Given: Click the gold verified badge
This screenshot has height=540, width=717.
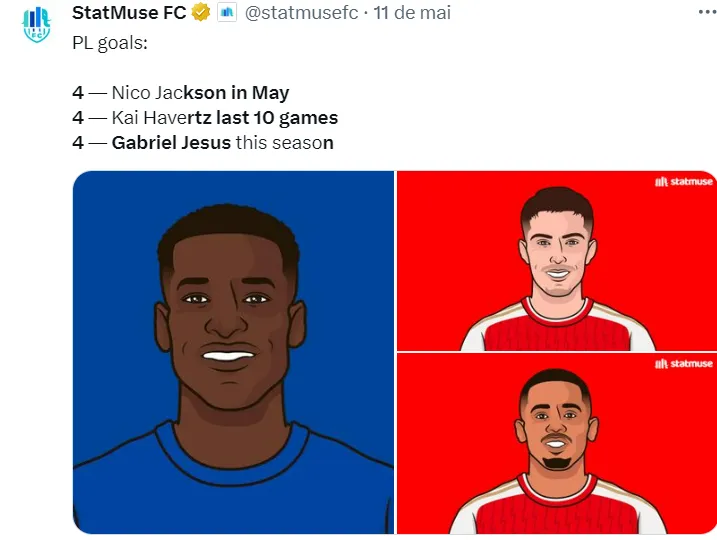Looking at the screenshot, I should point(200,12).
